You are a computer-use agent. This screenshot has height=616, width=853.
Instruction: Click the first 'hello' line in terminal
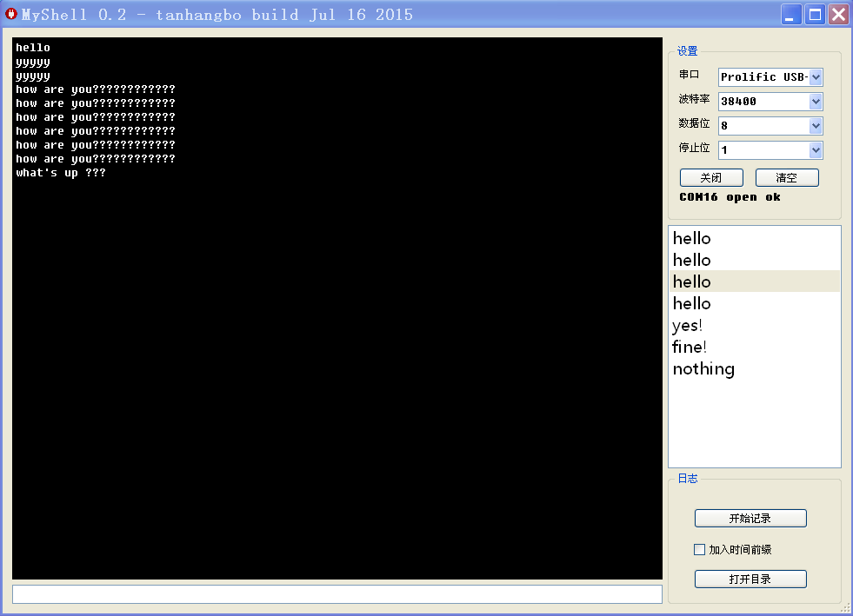click(33, 48)
